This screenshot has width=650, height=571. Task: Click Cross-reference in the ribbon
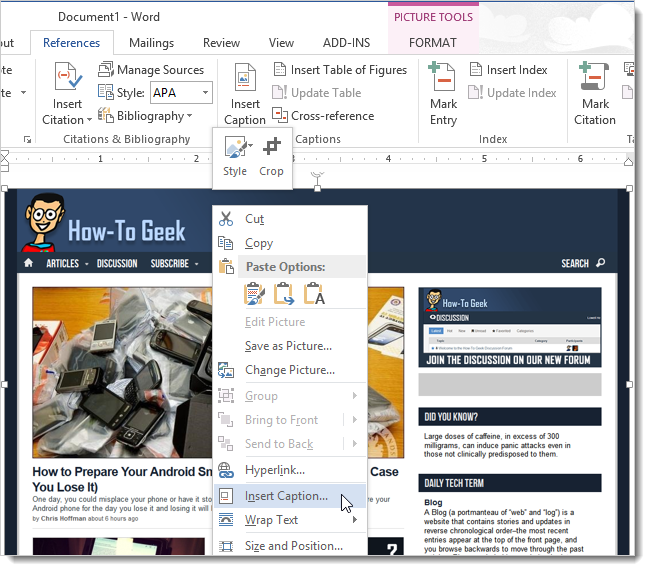[323, 116]
